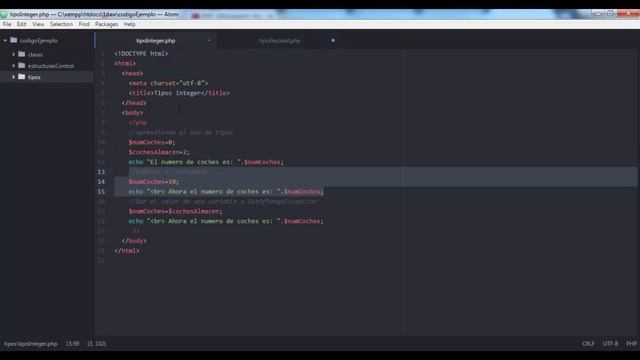Click modified dot on tipoDecimal.php tab
The width and height of the screenshot is (640, 360).
pyautogui.click(x=333, y=40)
